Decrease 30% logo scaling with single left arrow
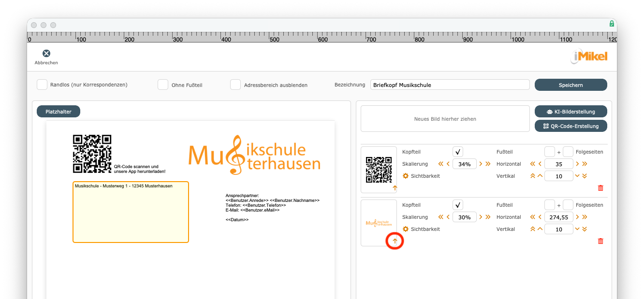 pos(448,217)
